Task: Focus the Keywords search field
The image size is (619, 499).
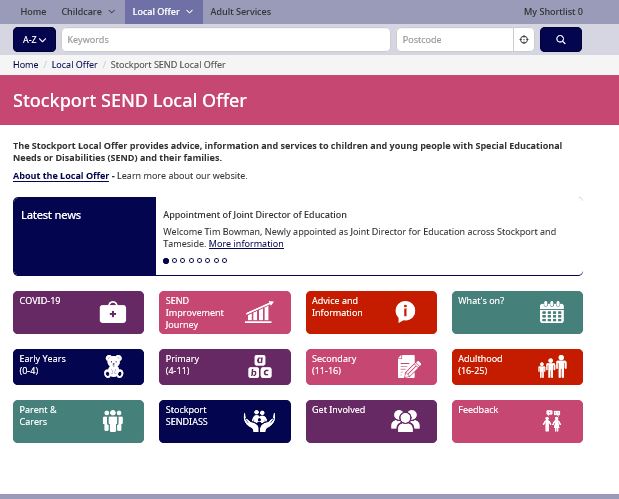Action: (x=226, y=39)
